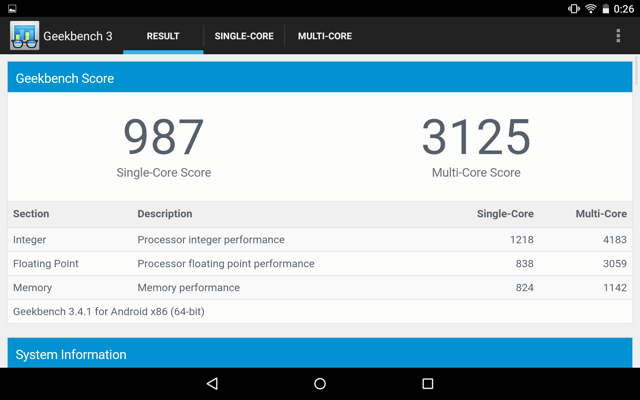This screenshot has height=400, width=640.
Task: Tap the Geekbench 3 app logo icon
Action: pyautogui.click(x=24, y=36)
